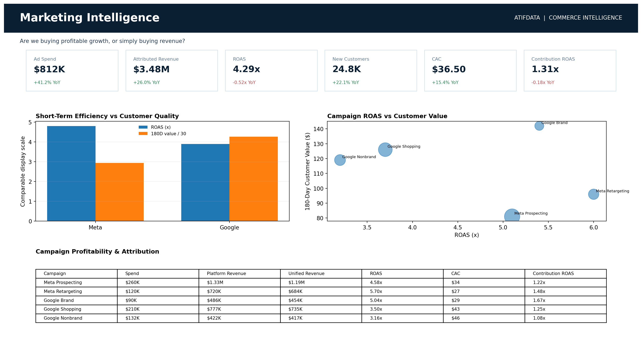Click the +15.4% YoY change value
This screenshot has width=642, height=364.
[445, 83]
